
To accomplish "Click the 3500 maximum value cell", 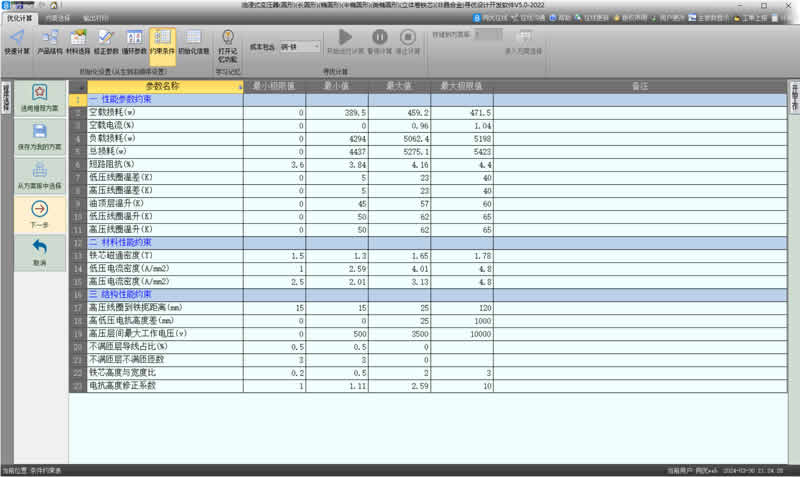I will [x=399, y=334].
